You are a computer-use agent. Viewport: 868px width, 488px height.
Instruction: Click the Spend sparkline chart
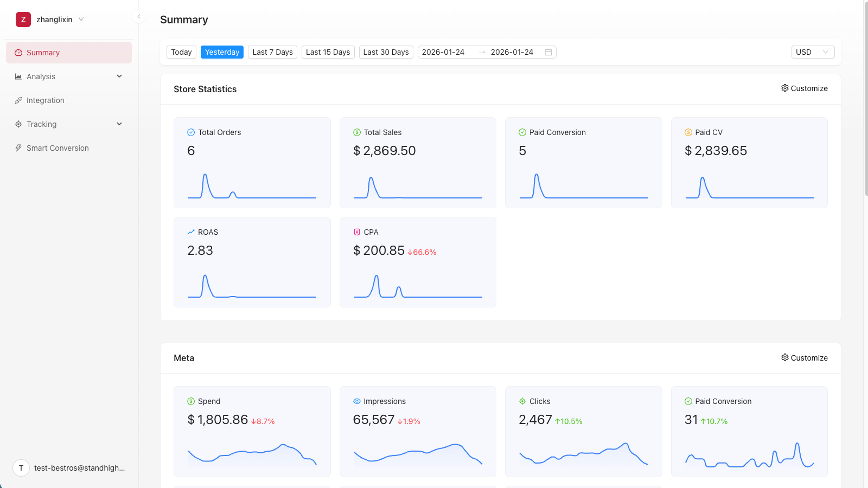coord(252,455)
